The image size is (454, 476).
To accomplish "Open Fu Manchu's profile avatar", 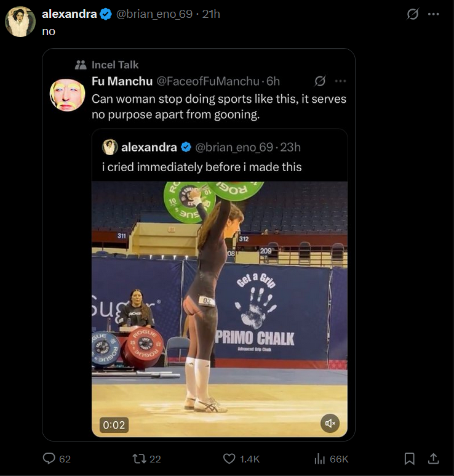I will pyautogui.click(x=67, y=95).
